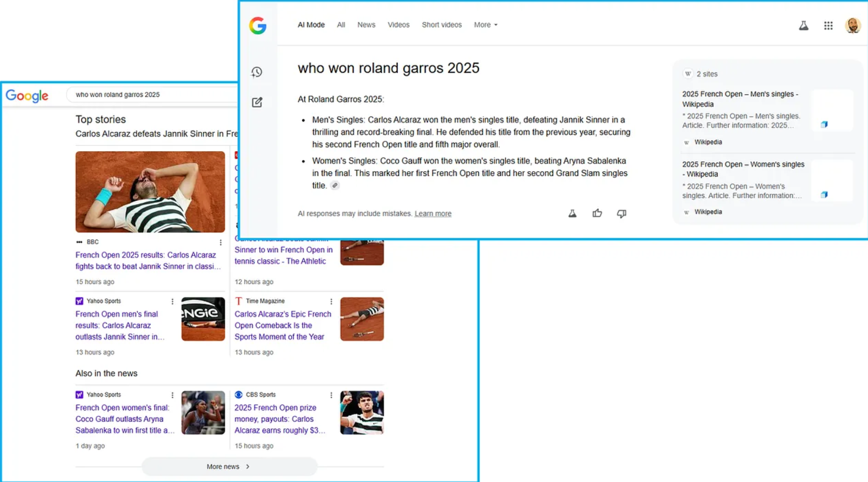This screenshot has height=482, width=868.
Task: Start a new search with the compose icon
Action: [x=257, y=102]
